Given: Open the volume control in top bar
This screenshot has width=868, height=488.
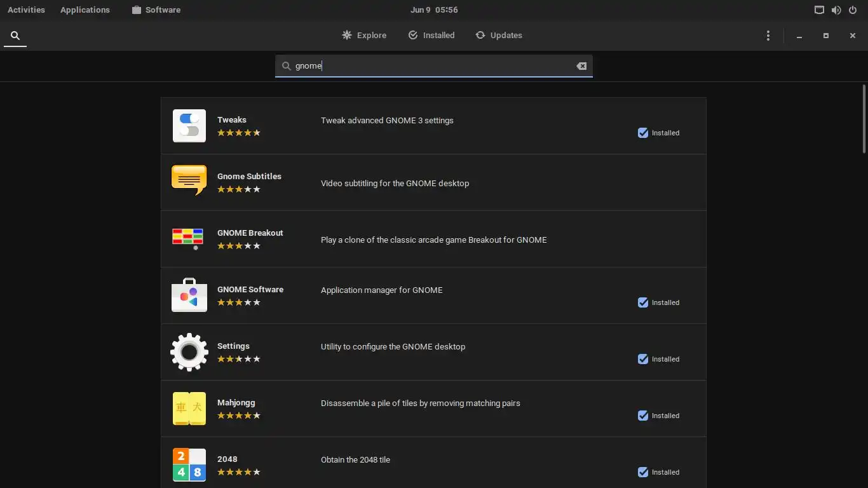Looking at the screenshot, I should [836, 10].
